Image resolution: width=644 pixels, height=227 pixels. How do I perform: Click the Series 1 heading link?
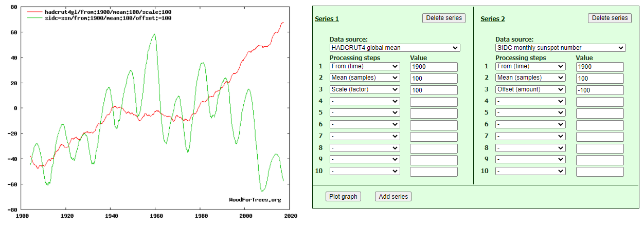tap(327, 19)
